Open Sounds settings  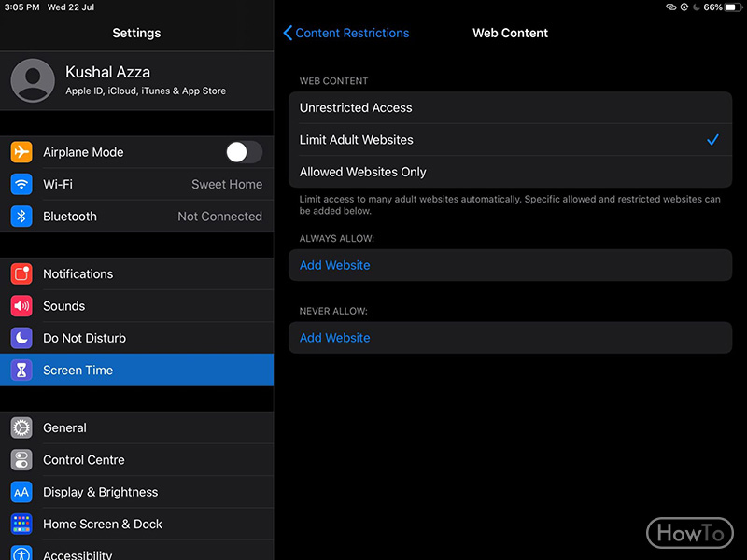pos(136,306)
